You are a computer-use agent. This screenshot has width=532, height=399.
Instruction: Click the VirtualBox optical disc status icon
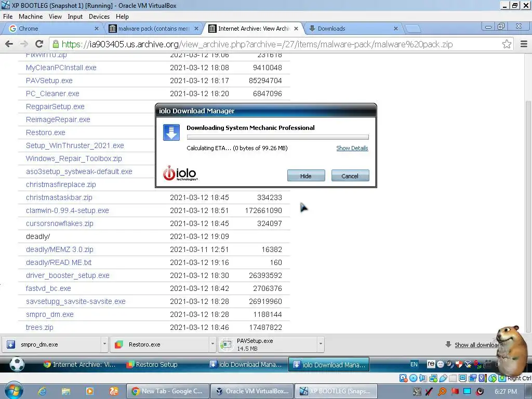click(x=413, y=378)
